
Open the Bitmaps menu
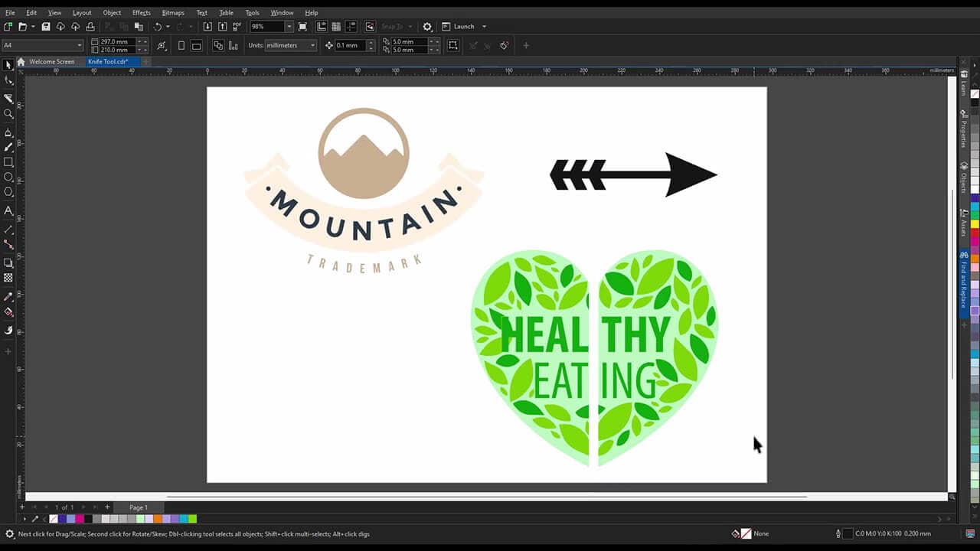coord(173,12)
